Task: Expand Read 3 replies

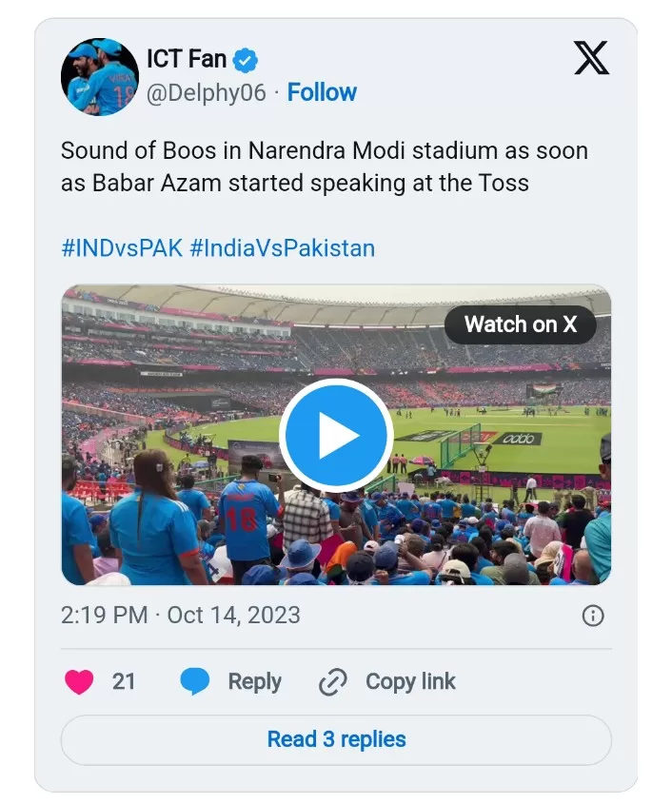Action: pyautogui.click(x=336, y=739)
